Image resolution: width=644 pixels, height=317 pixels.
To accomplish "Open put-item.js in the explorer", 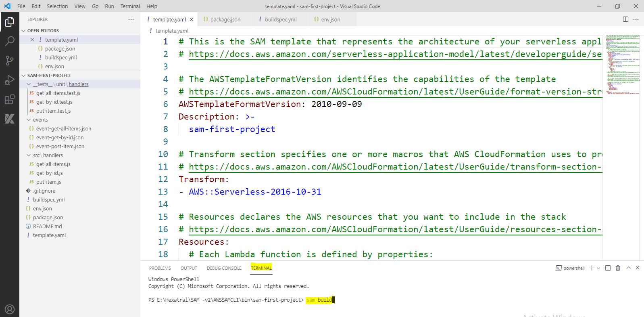I will 48,182.
